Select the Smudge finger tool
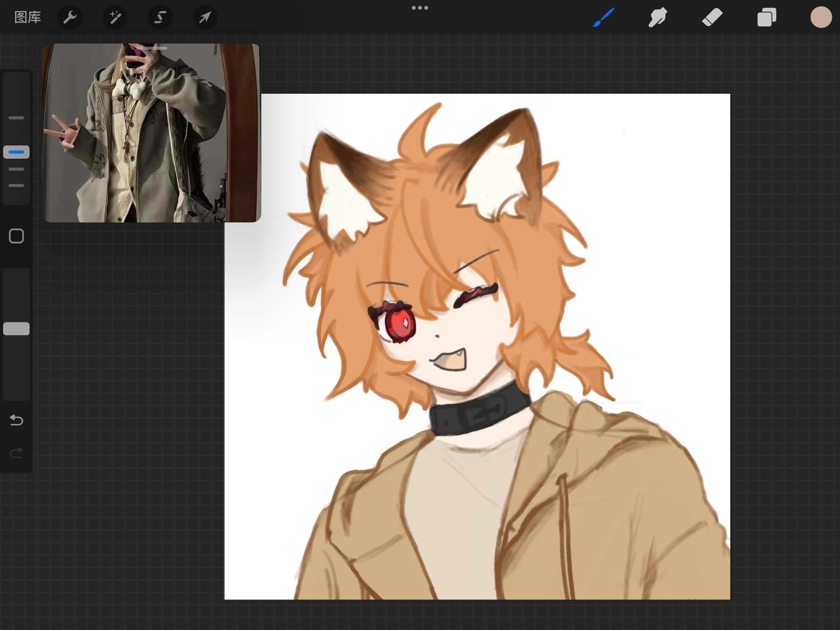The image size is (840, 630). coord(658,17)
